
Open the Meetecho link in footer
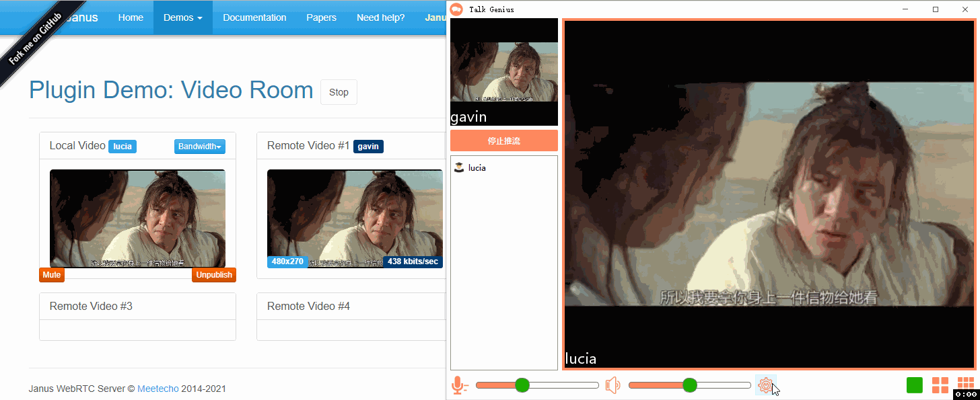[x=158, y=389]
